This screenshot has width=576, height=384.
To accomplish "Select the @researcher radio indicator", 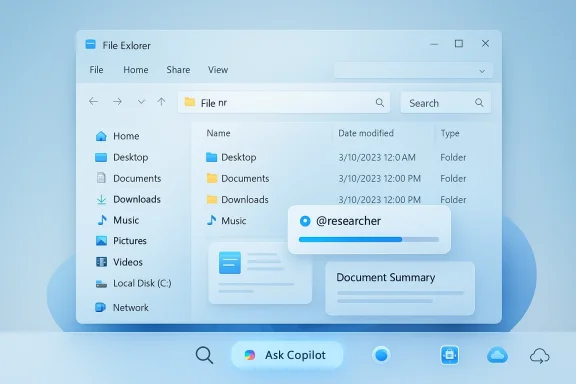I will [305, 221].
